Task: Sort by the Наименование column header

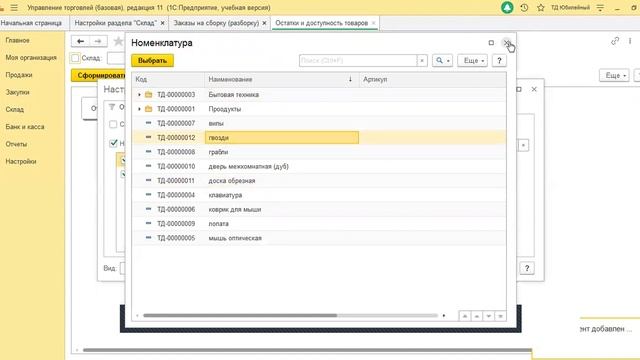Action: pos(282,79)
